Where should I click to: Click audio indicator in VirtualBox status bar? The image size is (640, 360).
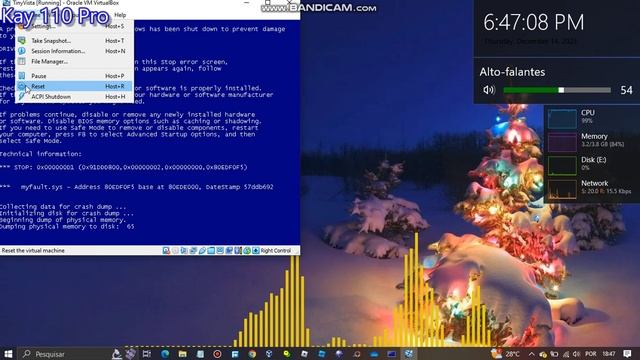[184, 250]
